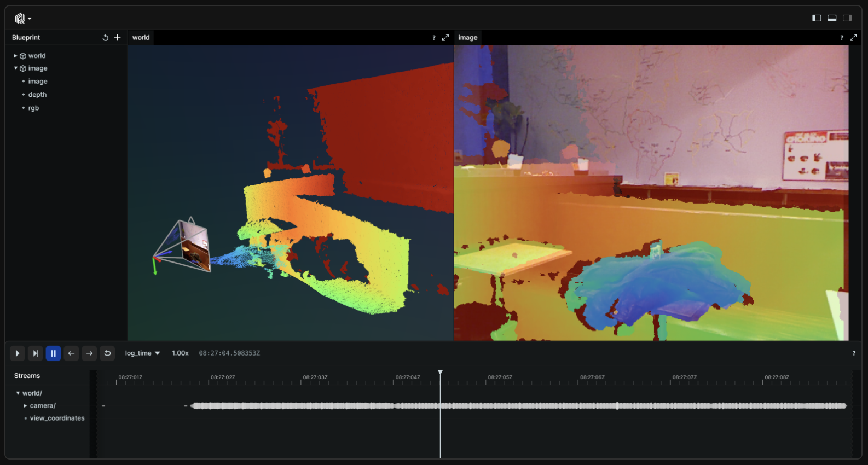Toggle the left blueprint panel

817,18
